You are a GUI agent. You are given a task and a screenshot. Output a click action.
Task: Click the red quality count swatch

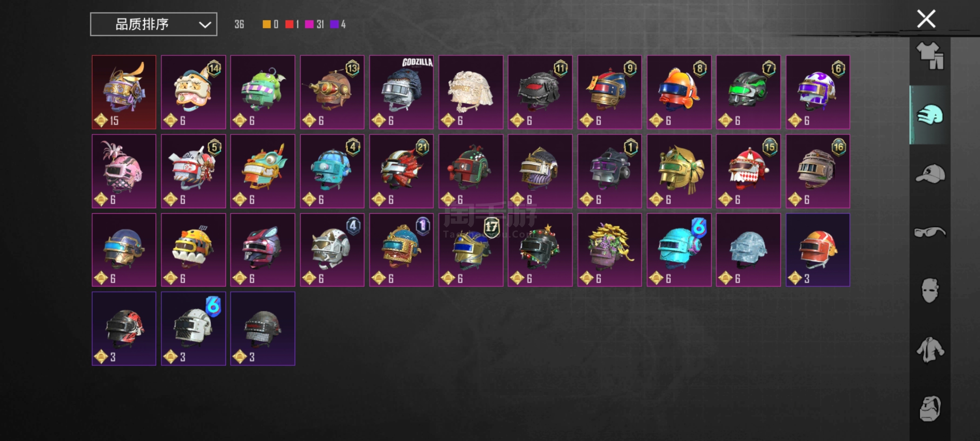point(289,24)
